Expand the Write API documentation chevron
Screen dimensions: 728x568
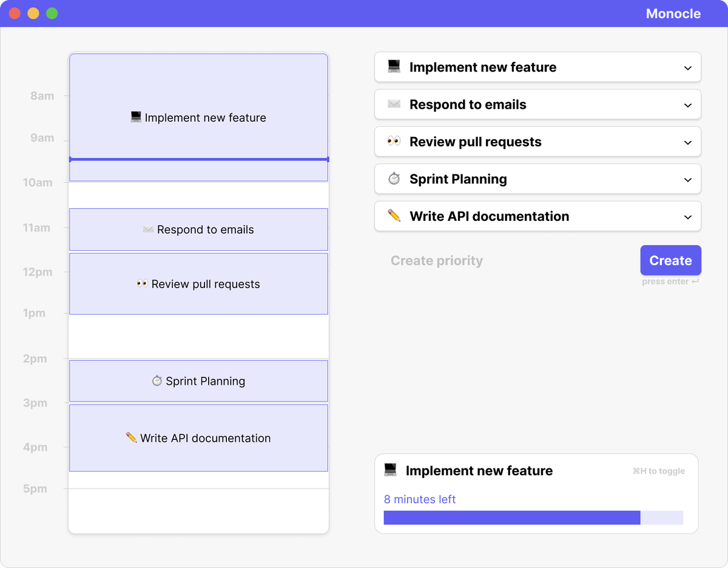687,217
